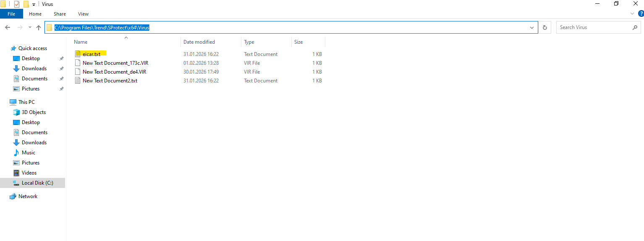The width and height of the screenshot is (644, 241).
Task: Click the eicar.txt file icon
Action: pyautogui.click(x=77, y=54)
